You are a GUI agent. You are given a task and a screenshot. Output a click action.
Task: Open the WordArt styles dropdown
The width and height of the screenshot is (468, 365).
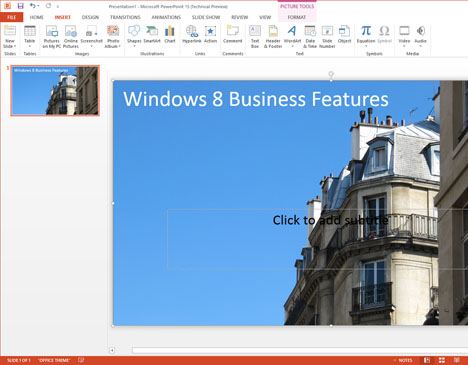(292, 47)
